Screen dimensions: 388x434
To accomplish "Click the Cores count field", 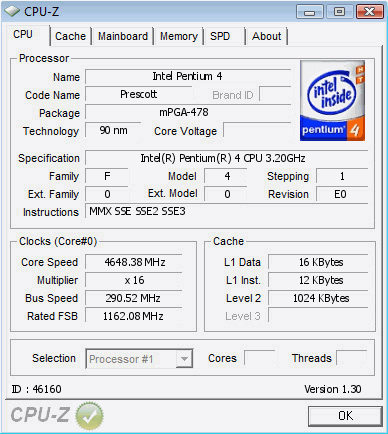I will coord(260,358).
